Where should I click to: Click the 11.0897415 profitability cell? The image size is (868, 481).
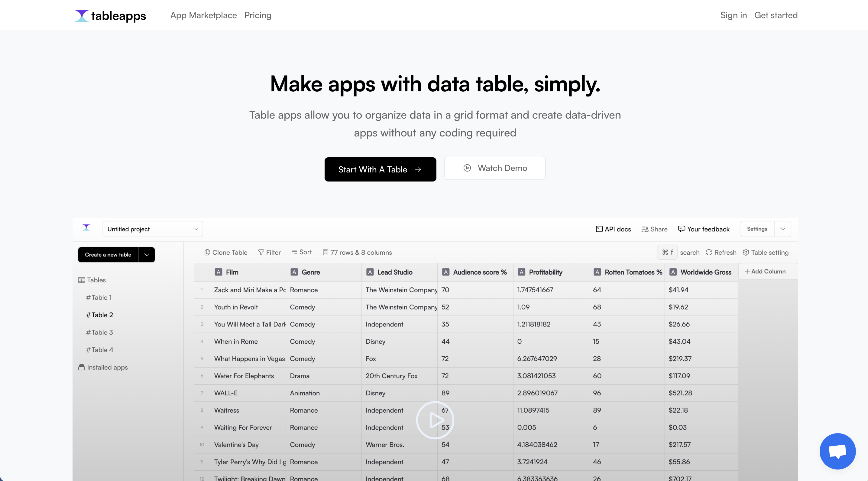point(551,411)
